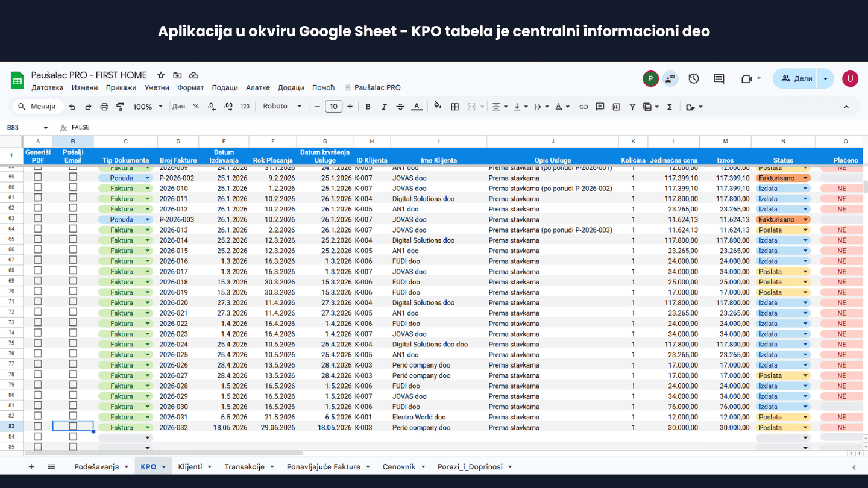Open the functions sigma icon
868x488 pixels.
click(670, 107)
